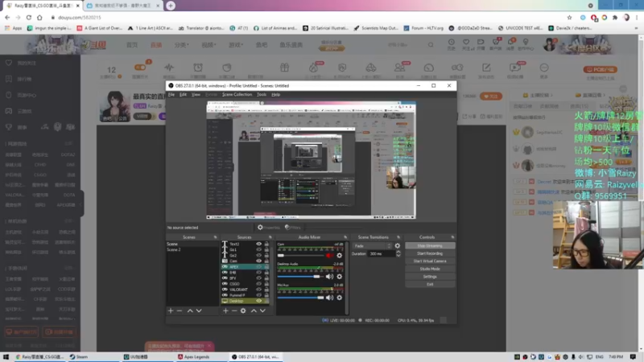Open Cam audio settings gear
Image resolution: width=644 pixels, height=362 pixels.
(339, 255)
